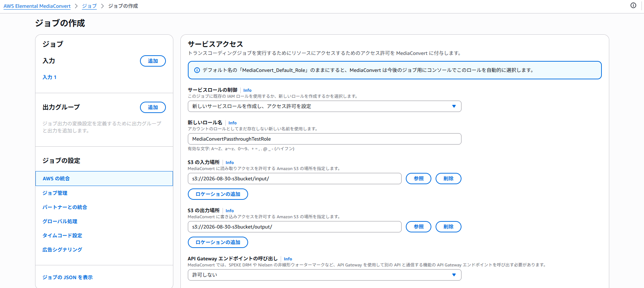Viewport: 644px width, 288px height.
Task: Open Info link beside S3 の出力場所
Action: [230, 211]
